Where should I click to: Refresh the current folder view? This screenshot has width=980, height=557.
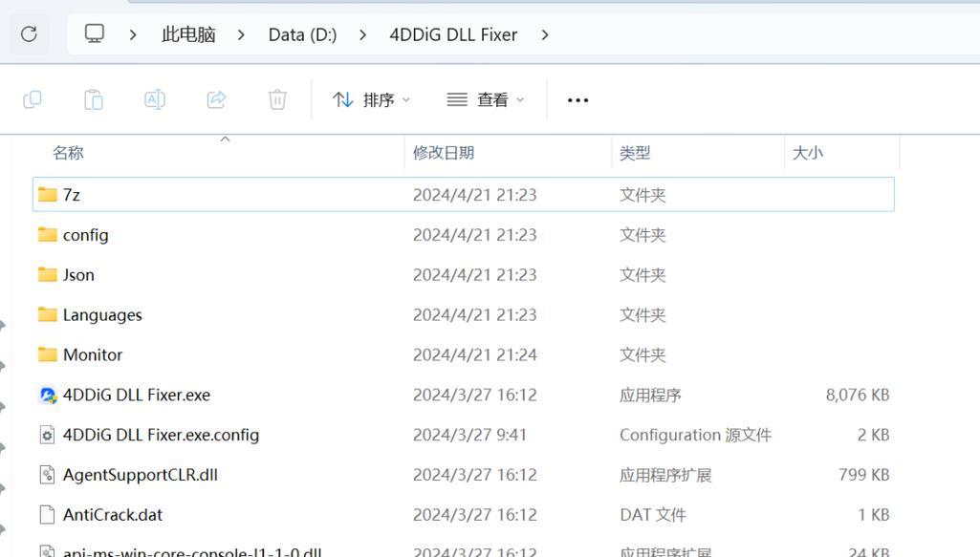(29, 33)
